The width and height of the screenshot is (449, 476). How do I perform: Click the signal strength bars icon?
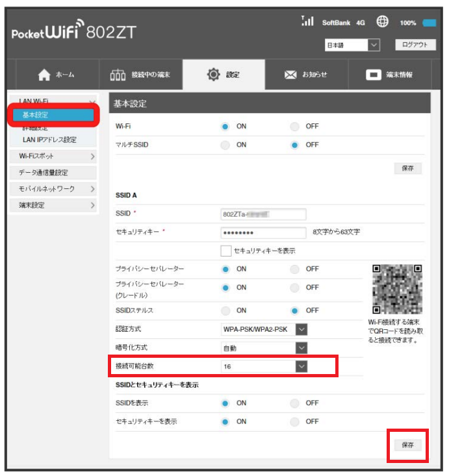coord(307,21)
